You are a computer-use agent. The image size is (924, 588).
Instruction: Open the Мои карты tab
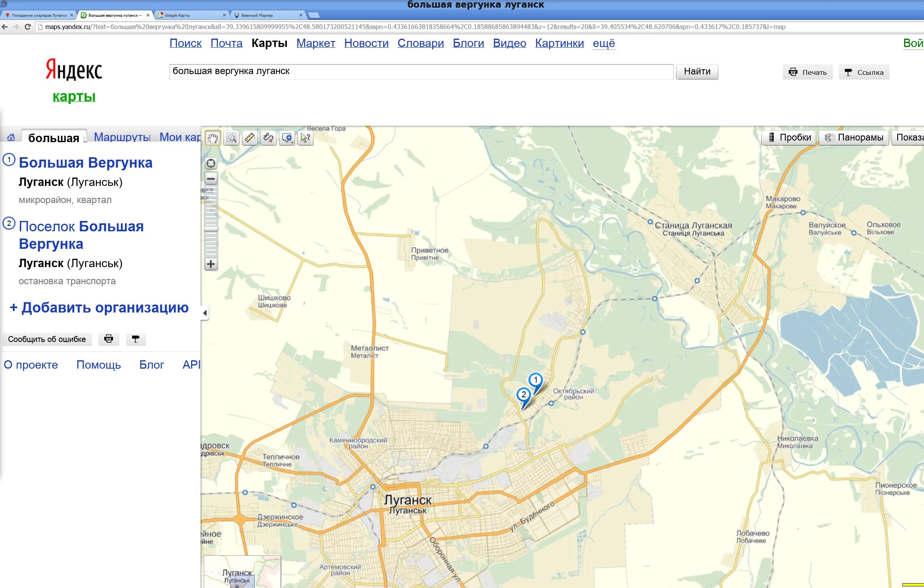coord(180,137)
